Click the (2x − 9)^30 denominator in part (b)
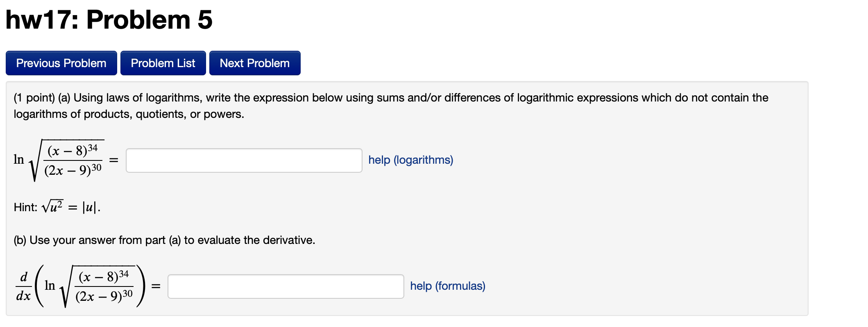 coord(104,295)
